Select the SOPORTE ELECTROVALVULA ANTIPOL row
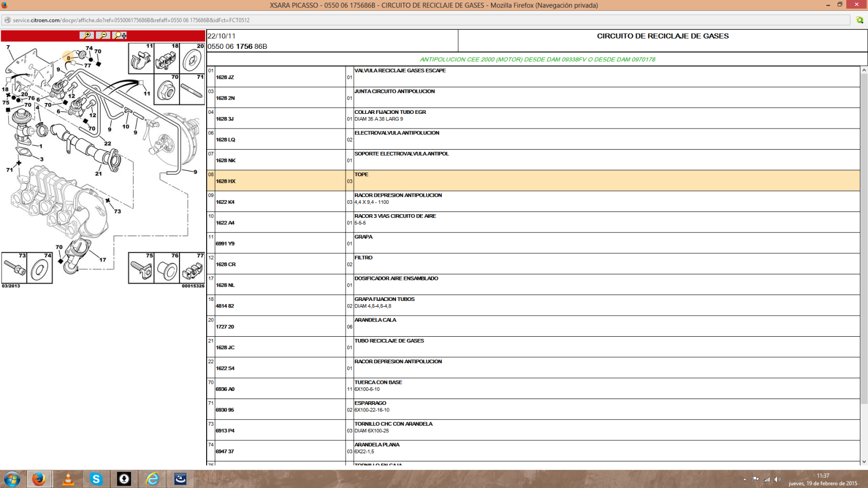 (533, 160)
